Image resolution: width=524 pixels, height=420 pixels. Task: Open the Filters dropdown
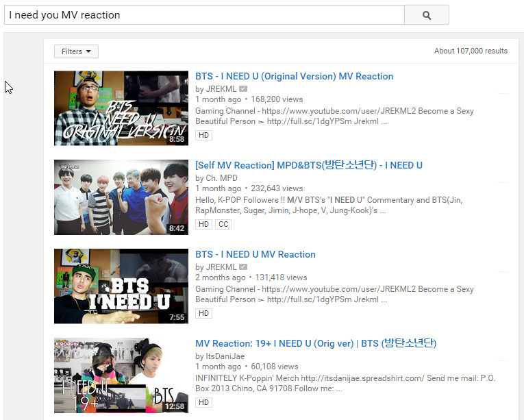click(x=76, y=51)
